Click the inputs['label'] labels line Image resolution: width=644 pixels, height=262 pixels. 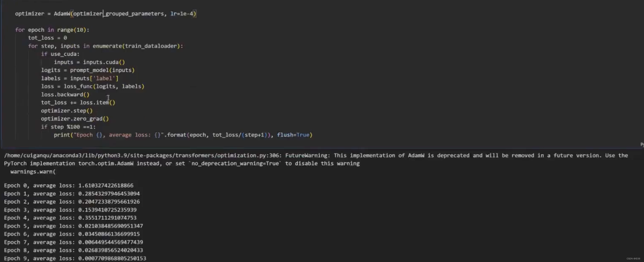[80, 78]
